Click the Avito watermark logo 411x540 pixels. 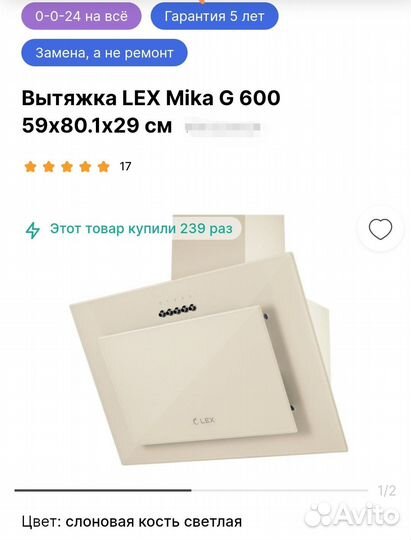(x=352, y=515)
